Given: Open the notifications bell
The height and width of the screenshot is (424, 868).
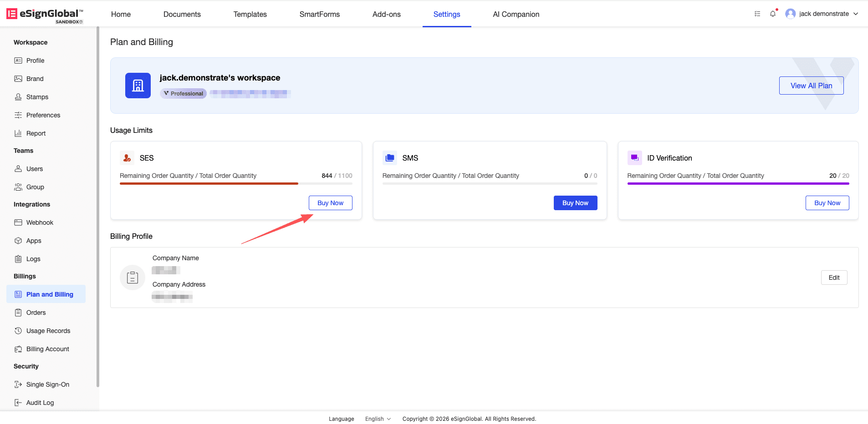Looking at the screenshot, I should (773, 14).
